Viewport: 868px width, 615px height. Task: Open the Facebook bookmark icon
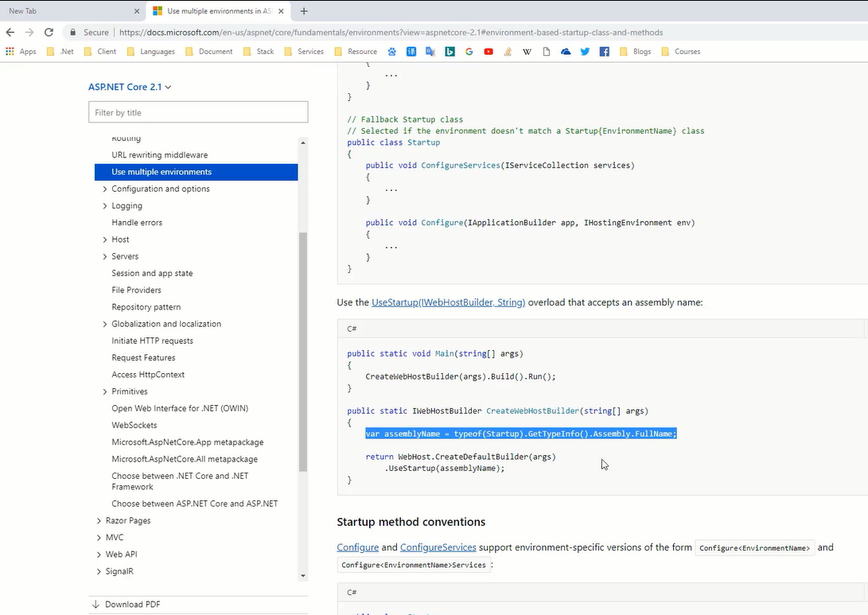pos(605,52)
